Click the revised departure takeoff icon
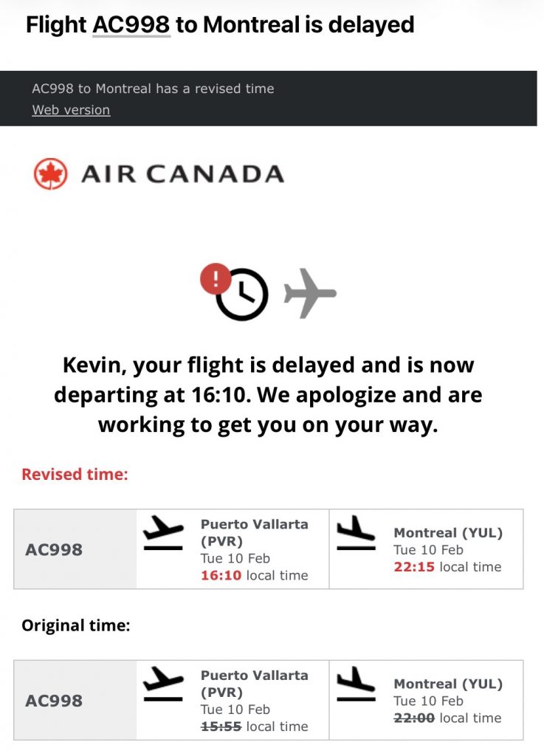This screenshot has height=756, width=544. click(162, 533)
